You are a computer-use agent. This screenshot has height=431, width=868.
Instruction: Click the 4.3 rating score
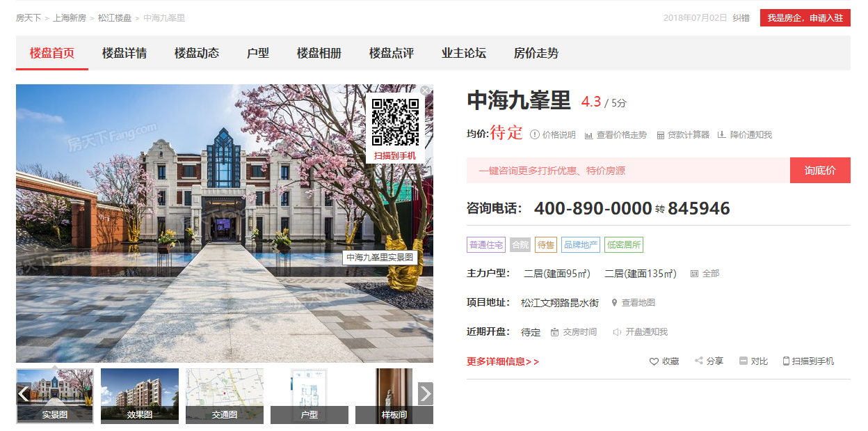click(x=591, y=102)
